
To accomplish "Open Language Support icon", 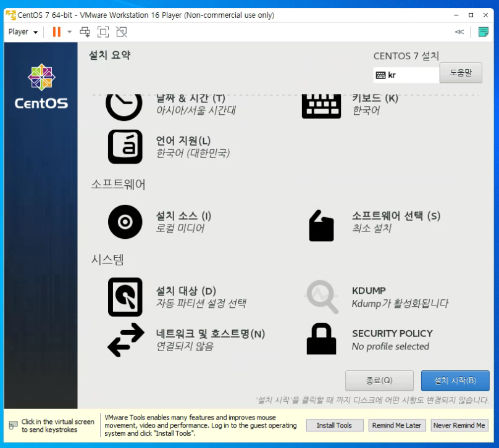I will click(x=125, y=147).
